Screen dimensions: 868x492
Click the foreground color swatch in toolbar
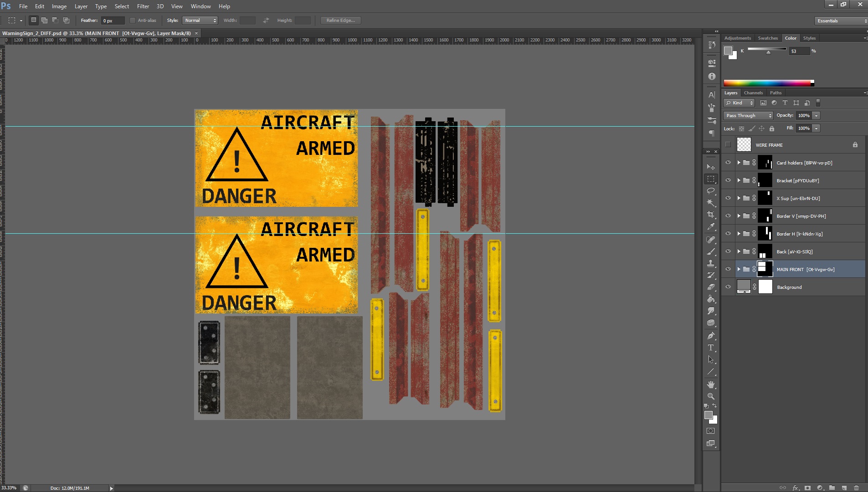[708, 415]
